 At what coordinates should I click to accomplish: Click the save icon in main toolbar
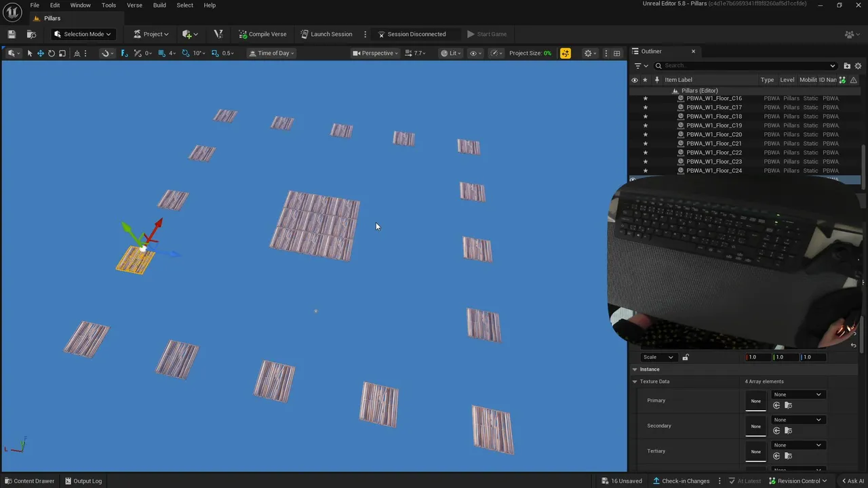(x=12, y=34)
